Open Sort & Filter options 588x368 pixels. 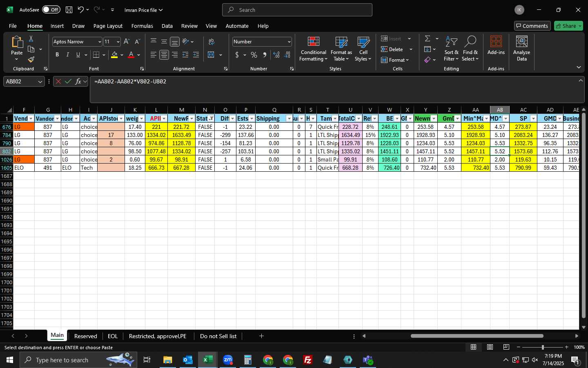[451, 49]
